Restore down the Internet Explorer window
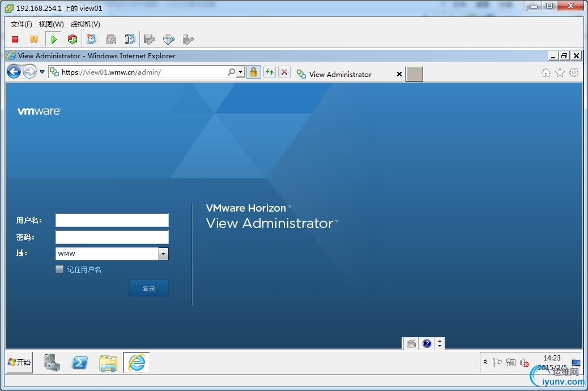 click(x=564, y=56)
